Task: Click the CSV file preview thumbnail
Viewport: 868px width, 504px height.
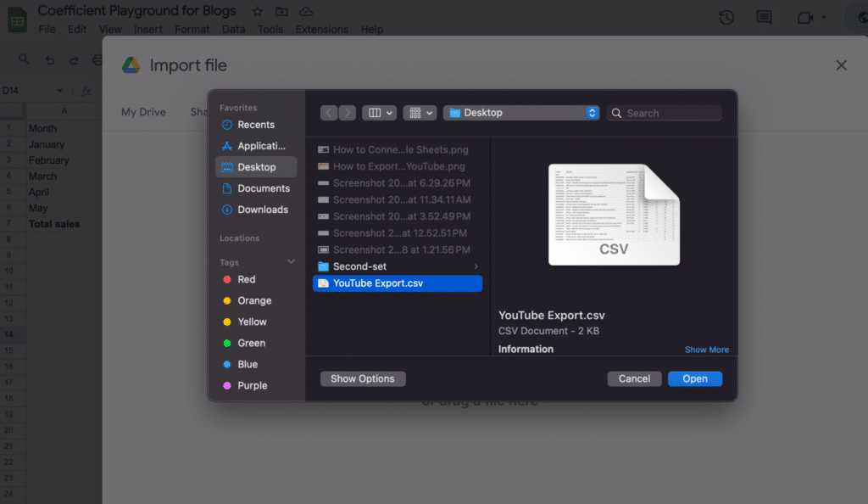Action: 614,215
